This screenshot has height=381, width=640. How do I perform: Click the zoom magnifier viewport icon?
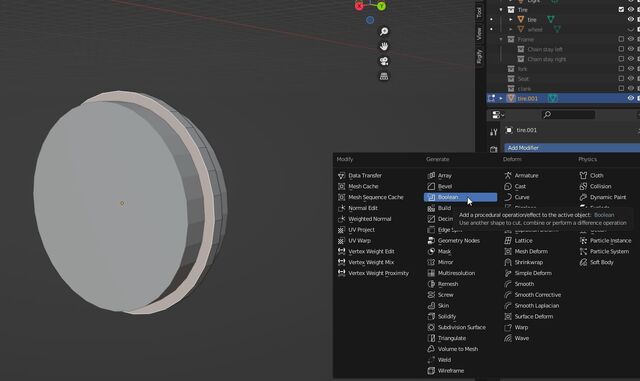[x=384, y=31]
